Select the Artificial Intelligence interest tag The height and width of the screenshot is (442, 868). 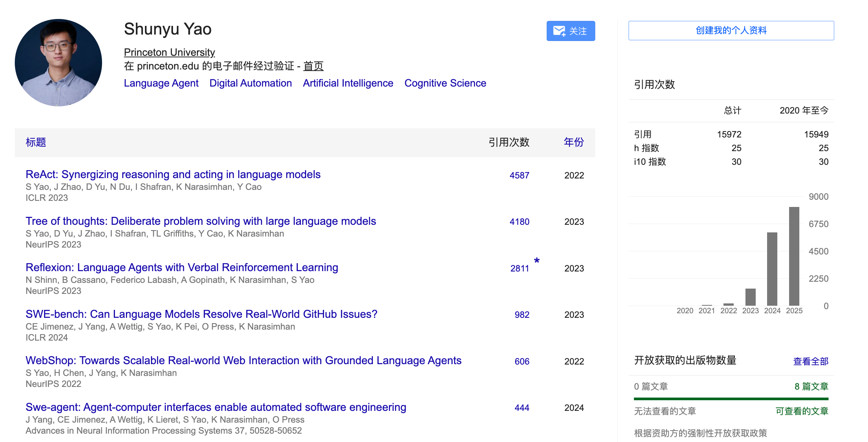click(347, 83)
